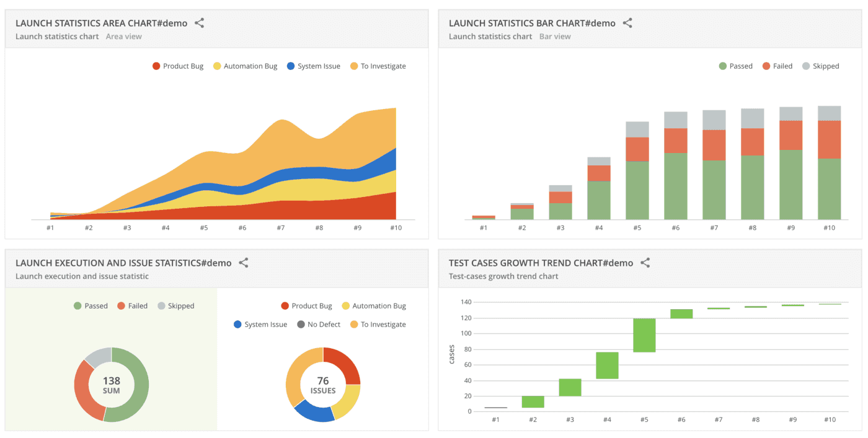Toggle Failed legend in execution donut panel

[132, 306]
